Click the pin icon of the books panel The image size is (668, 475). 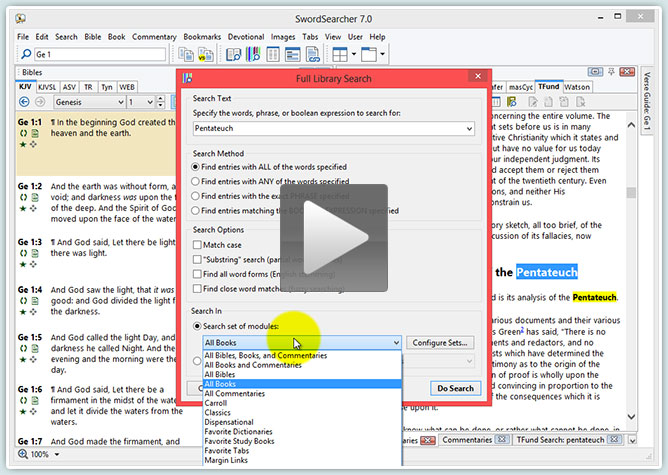point(611,72)
